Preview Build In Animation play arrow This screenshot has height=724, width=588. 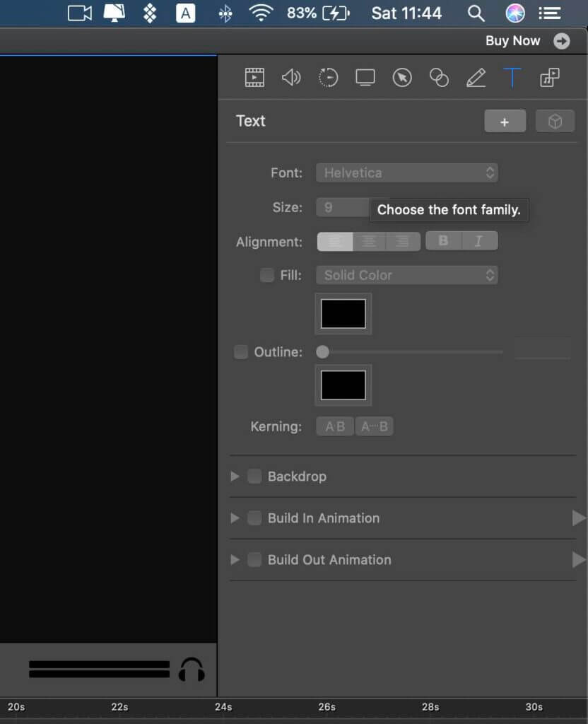click(579, 518)
